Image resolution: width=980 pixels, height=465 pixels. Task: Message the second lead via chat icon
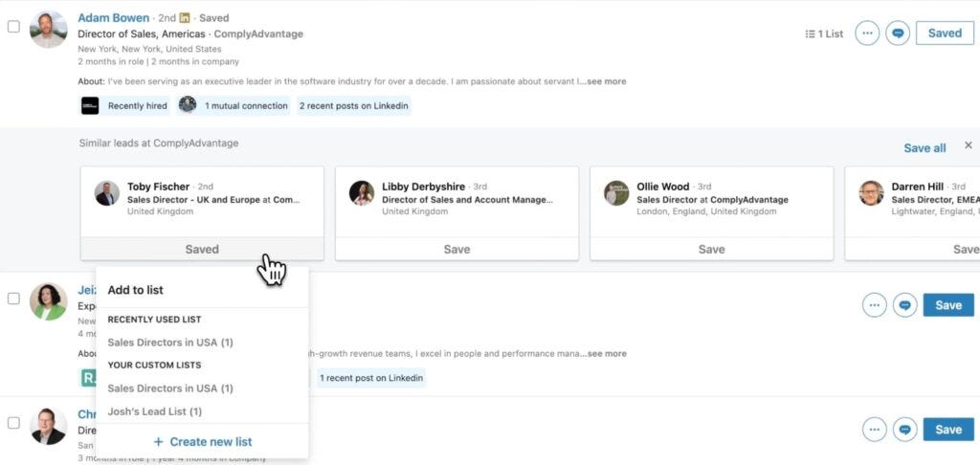tap(905, 305)
